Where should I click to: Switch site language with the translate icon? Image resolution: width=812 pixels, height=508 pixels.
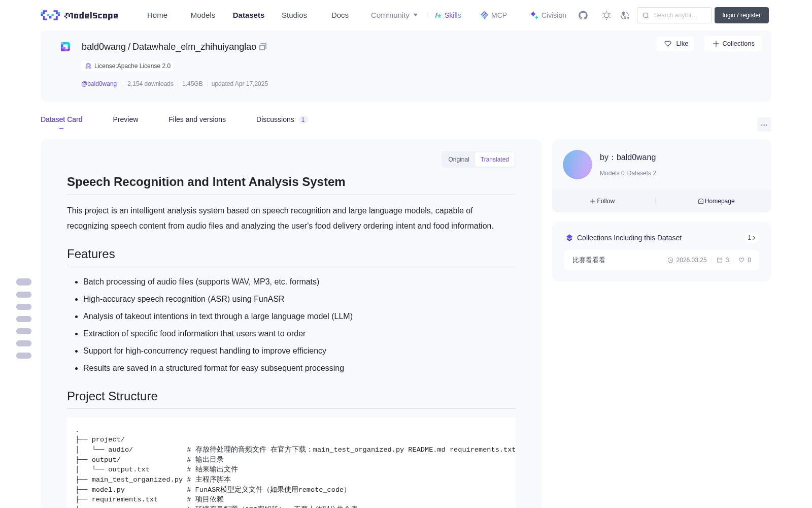tap(625, 15)
